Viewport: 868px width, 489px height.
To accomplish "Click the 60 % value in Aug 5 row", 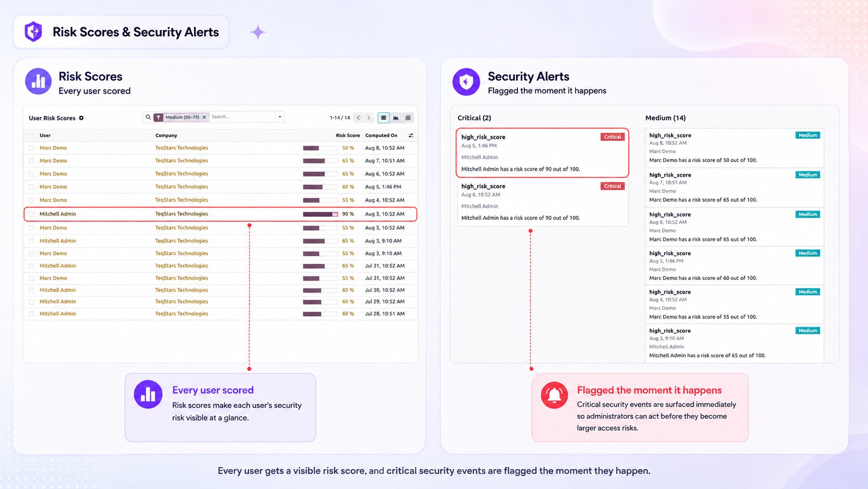I will [348, 187].
